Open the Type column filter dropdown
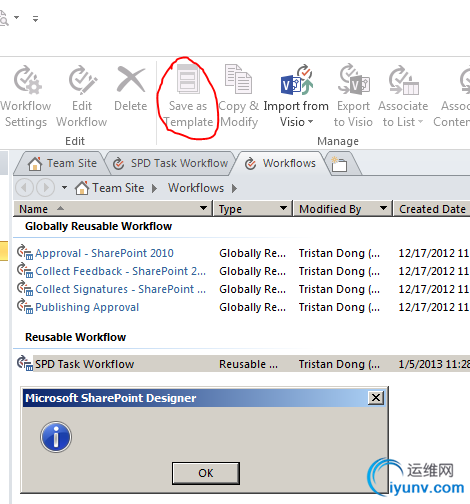This screenshot has width=470, height=504. (x=283, y=208)
